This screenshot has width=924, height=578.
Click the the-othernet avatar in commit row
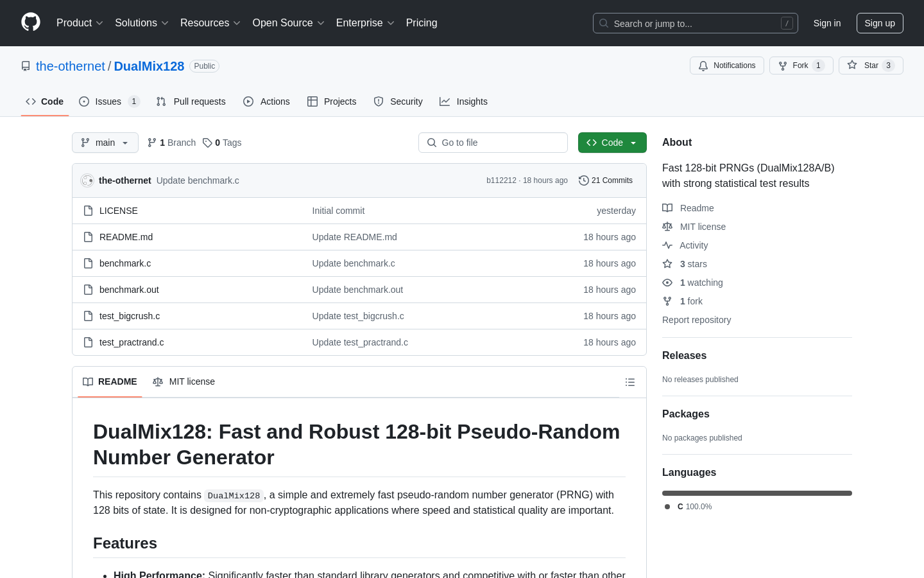(87, 180)
